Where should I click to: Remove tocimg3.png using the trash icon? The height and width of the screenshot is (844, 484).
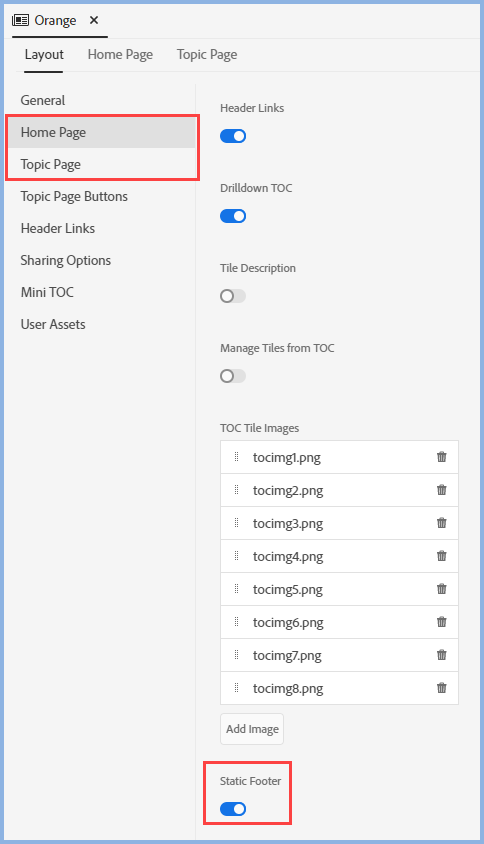click(x=441, y=523)
